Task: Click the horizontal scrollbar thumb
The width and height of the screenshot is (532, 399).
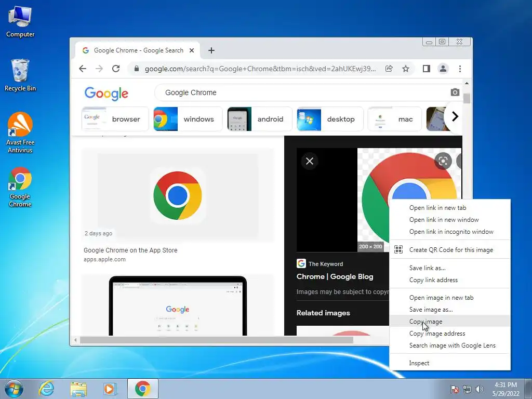Action: point(217,340)
